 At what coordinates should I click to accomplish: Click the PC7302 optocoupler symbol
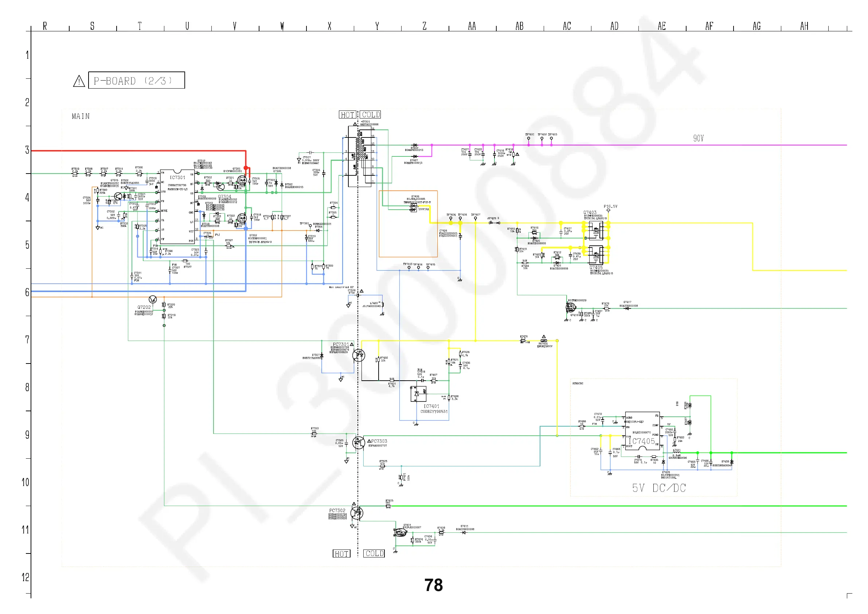coord(356,513)
